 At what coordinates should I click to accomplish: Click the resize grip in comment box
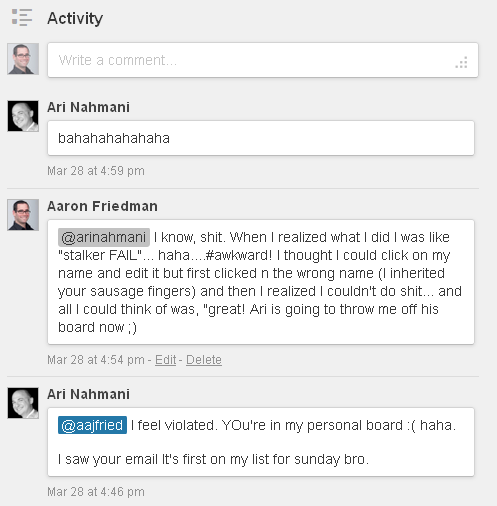(462, 63)
